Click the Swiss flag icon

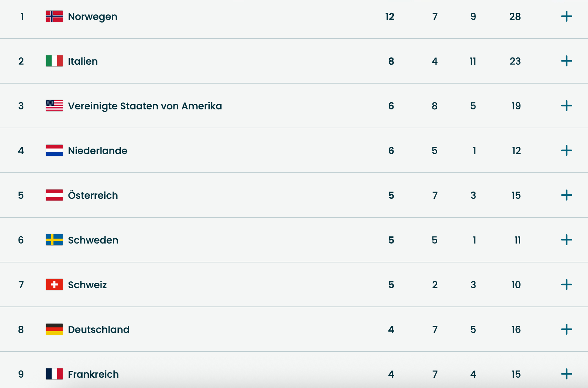coord(54,285)
